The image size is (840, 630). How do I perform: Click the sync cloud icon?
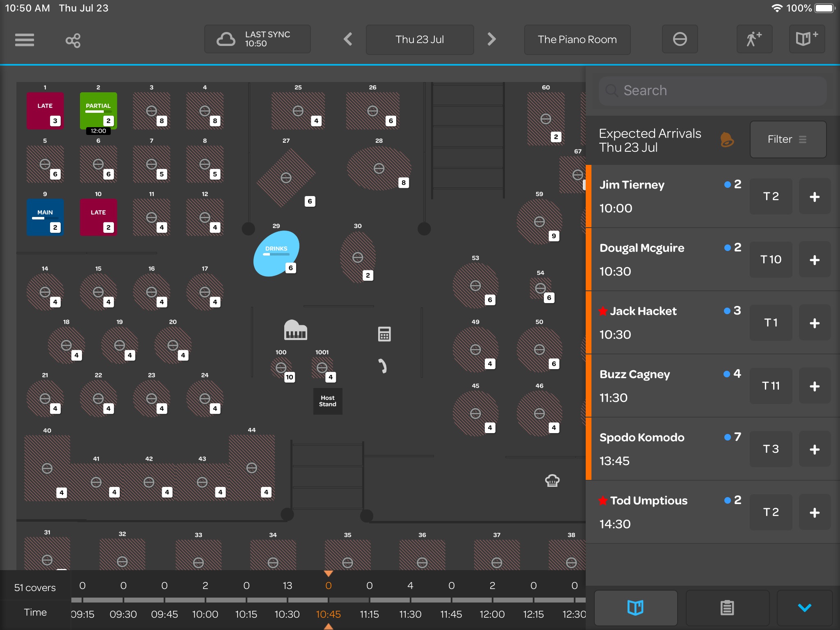click(x=226, y=39)
